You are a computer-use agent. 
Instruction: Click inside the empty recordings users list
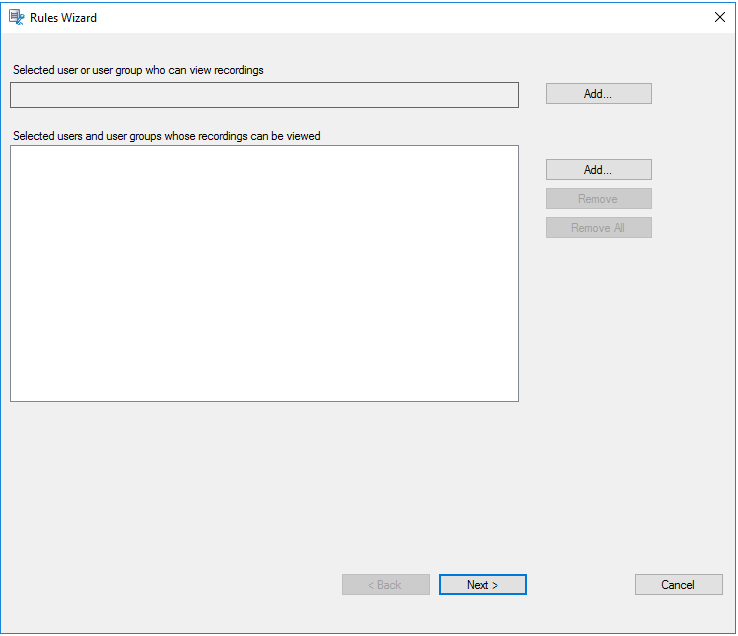click(264, 273)
